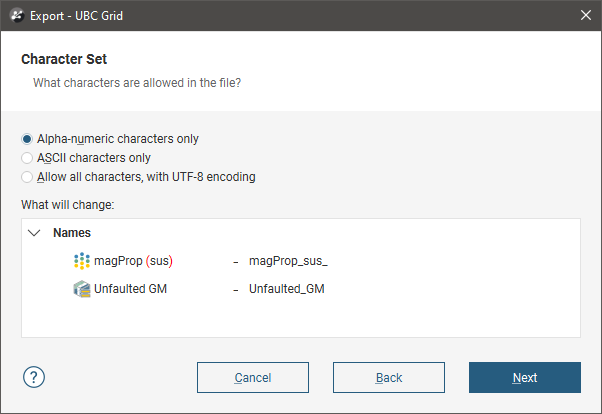Proceed with the Next button
The width and height of the screenshot is (602, 414).
[x=525, y=377]
